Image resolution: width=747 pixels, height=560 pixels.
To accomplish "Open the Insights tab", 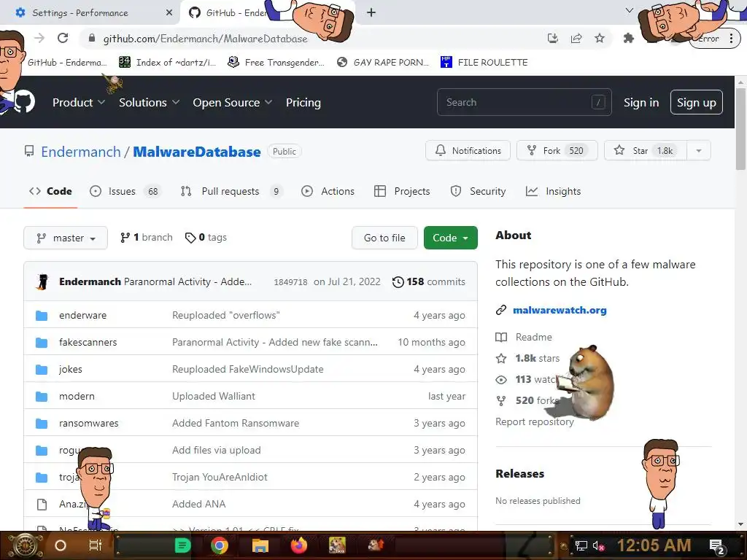I will [553, 191].
